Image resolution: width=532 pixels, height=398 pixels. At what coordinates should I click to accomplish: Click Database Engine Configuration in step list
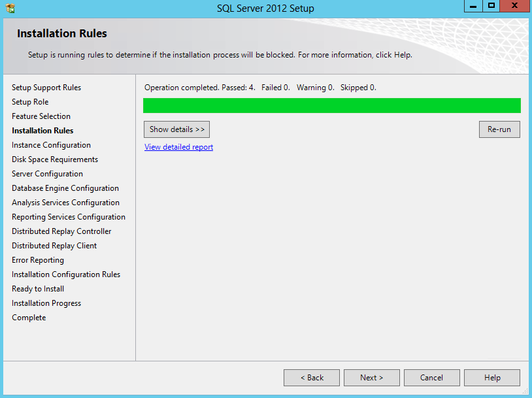pyautogui.click(x=65, y=188)
